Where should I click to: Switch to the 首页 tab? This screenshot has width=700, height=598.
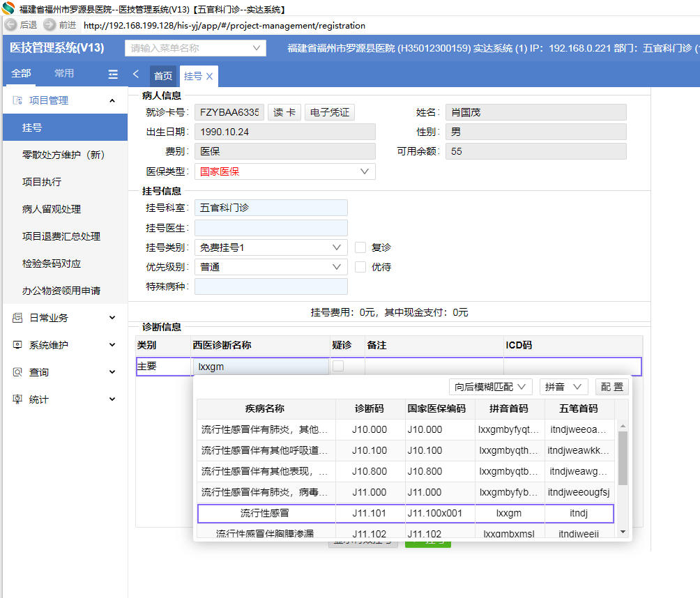(x=163, y=76)
